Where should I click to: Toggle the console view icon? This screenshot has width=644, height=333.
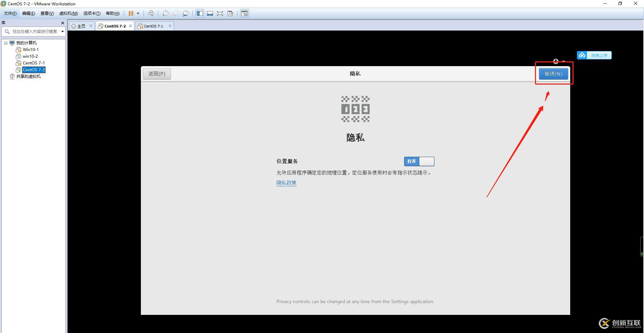(x=245, y=13)
